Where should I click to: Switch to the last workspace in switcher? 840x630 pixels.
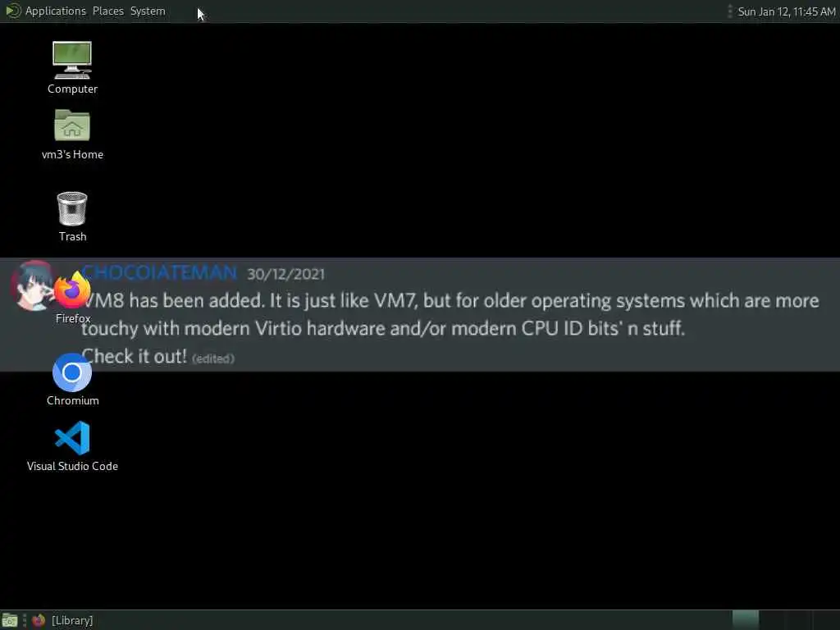[x=825, y=620]
